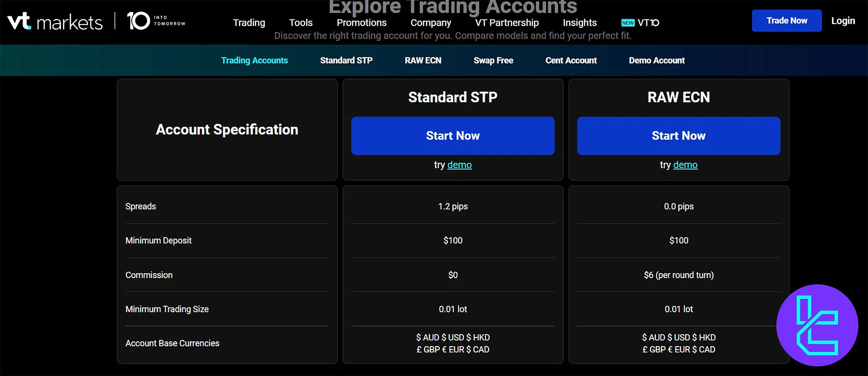Click Start Now under RAW ECN

[678, 136]
